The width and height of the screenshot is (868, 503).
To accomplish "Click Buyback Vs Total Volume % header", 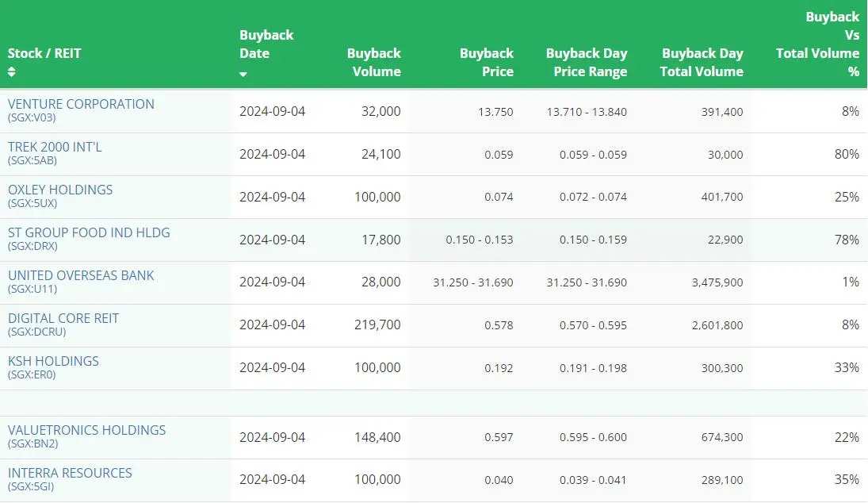I will (x=817, y=44).
